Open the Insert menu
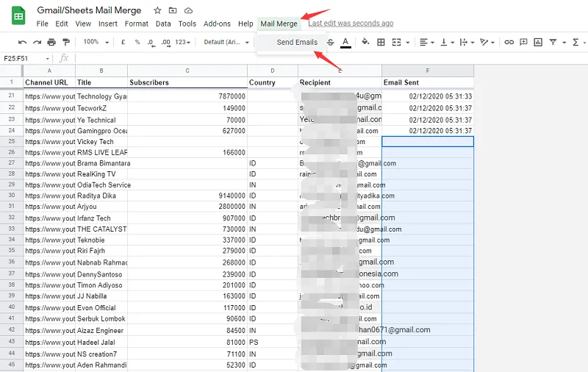The height and width of the screenshot is (372, 588). click(108, 24)
